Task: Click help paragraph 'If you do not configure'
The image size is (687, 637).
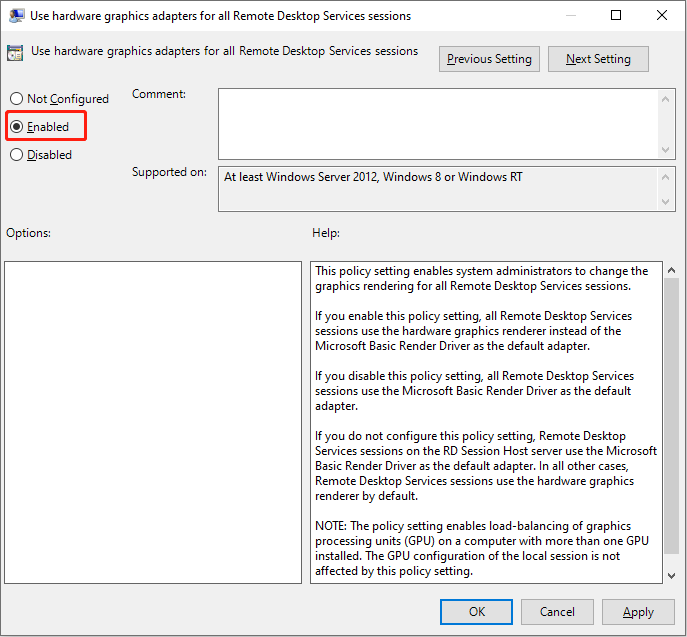Action: click(x=486, y=466)
